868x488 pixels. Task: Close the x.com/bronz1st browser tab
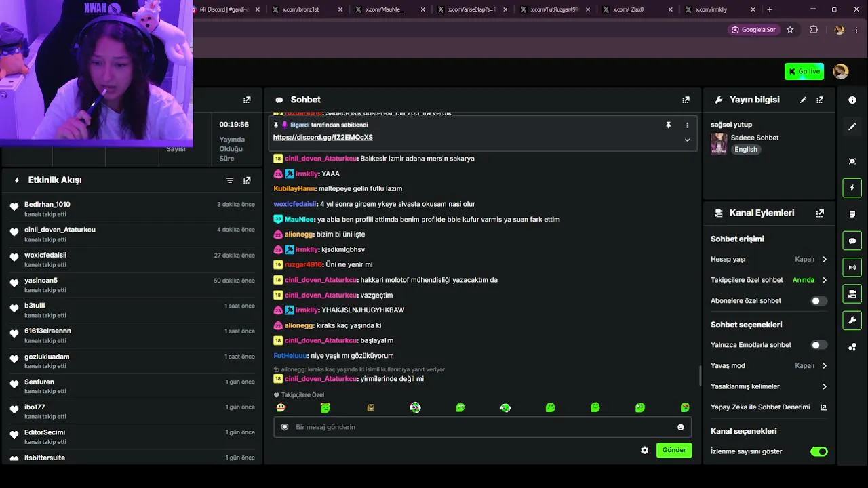(x=340, y=9)
